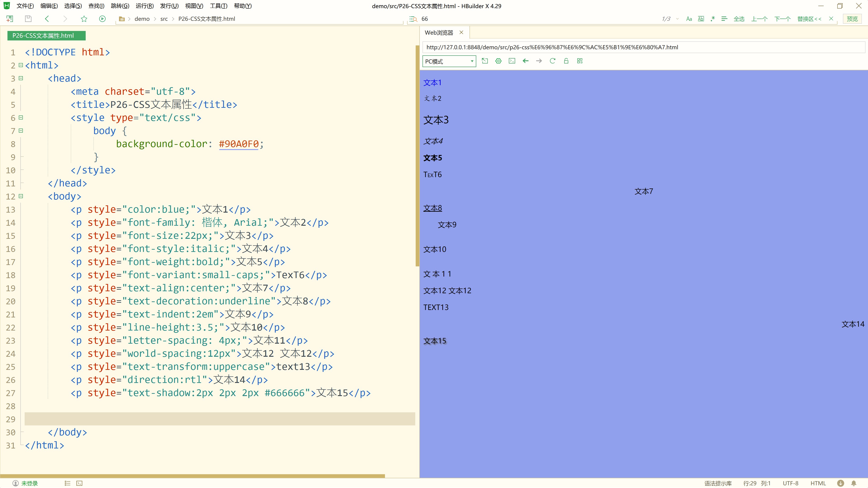Open the 文件 menu
868x488 pixels.
click(24, 6)
